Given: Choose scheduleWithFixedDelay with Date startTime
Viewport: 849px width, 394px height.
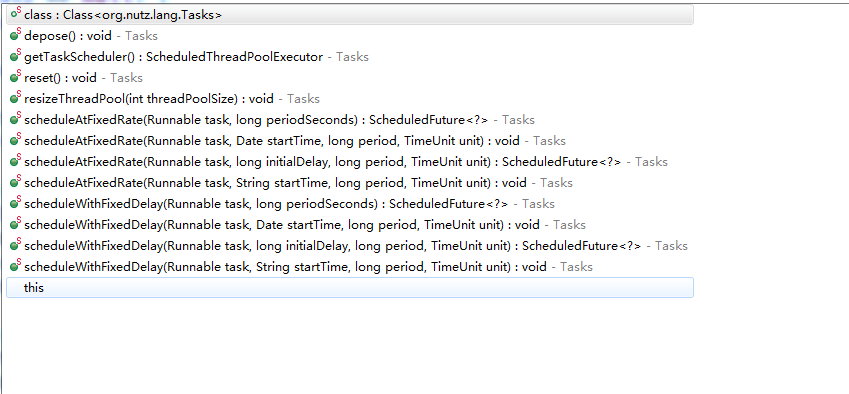Looking at the screenshot, I should (x=350, y=225).
